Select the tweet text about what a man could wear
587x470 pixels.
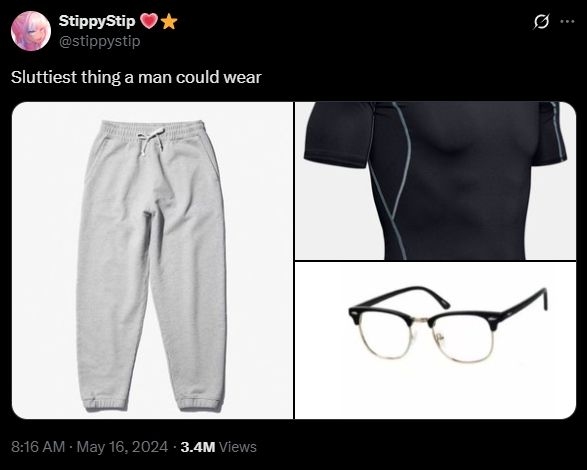(136, 77)
